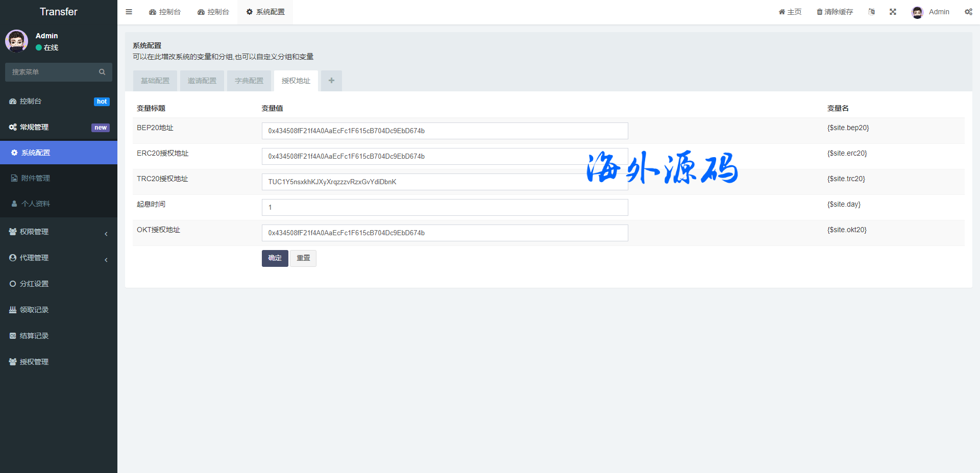Click the Admin avatar in top bar

(x=917, y=12)
